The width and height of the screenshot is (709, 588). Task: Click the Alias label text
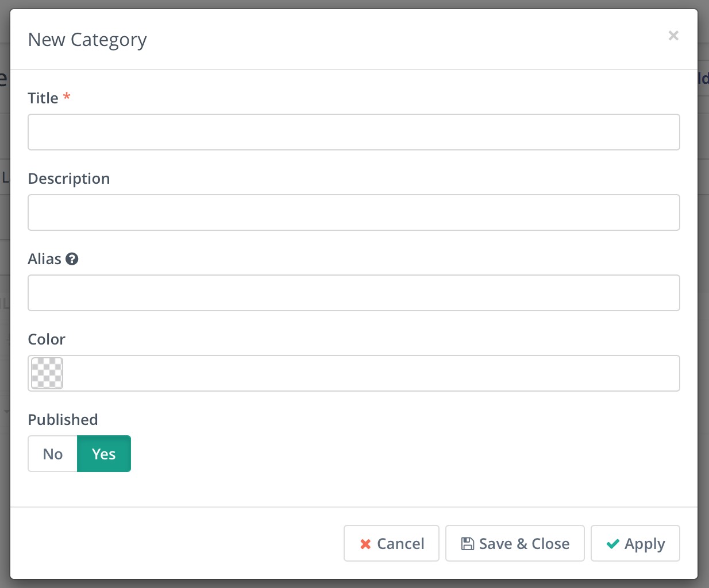coord(45,259)
